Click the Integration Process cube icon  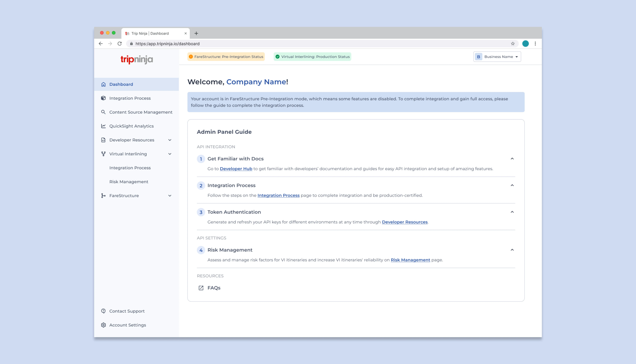[103, 98]
